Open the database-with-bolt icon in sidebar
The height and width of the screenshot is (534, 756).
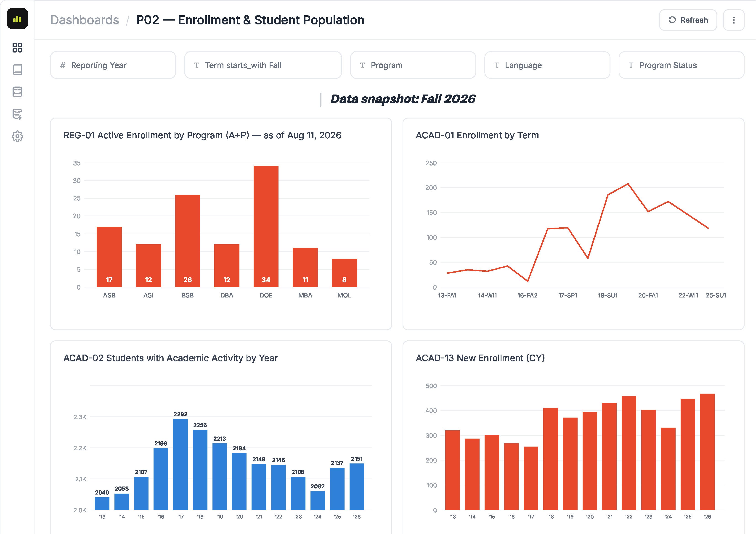tap(17, 114)
